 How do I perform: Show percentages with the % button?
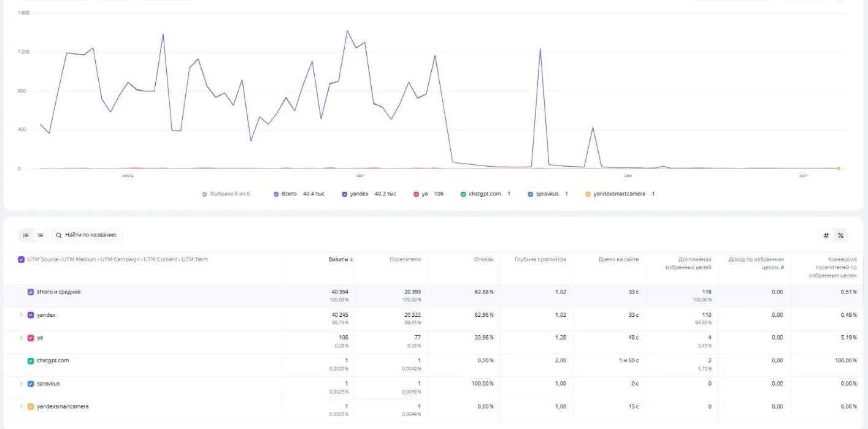(x=840, y=235)
